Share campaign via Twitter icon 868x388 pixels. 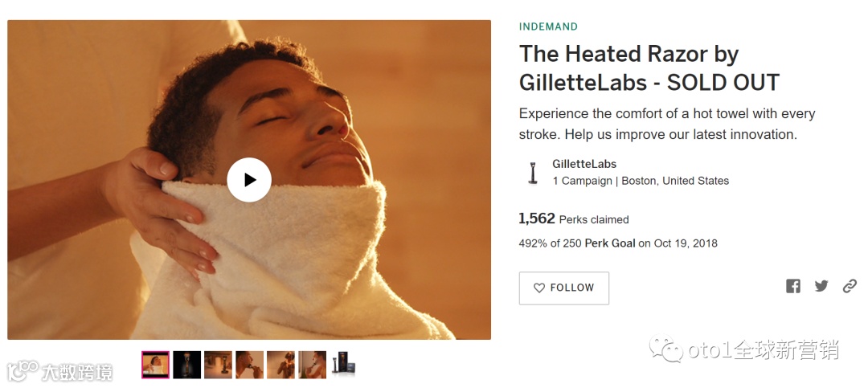821,286
